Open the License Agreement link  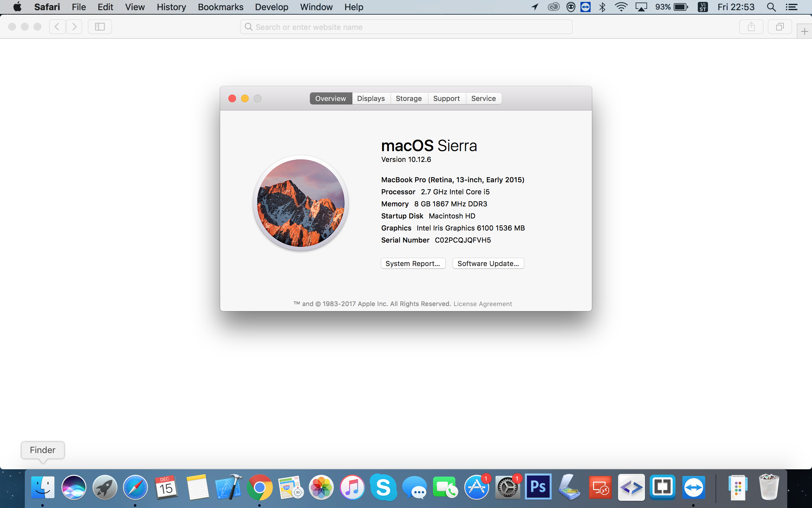pos(482,304)
